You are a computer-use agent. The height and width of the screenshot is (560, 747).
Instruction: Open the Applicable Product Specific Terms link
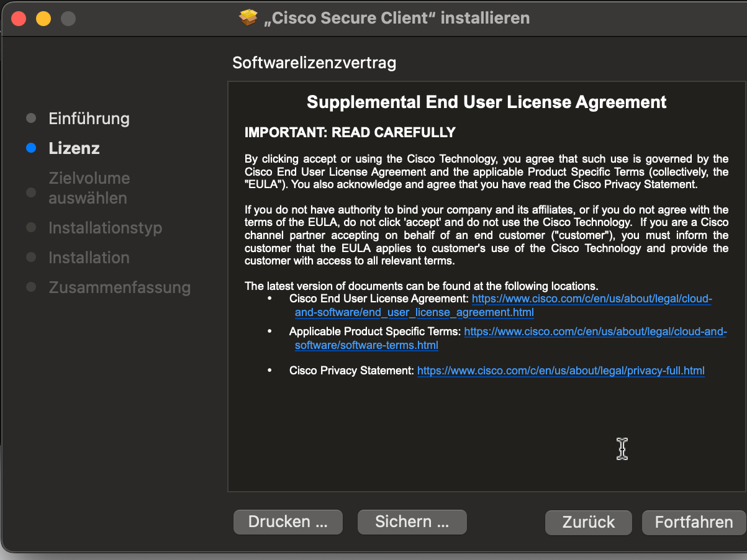click(594, 332)
